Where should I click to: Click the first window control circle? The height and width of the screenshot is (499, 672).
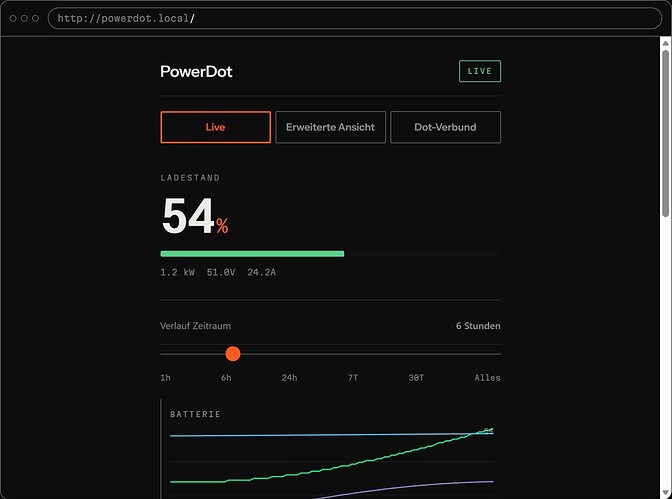(x=13, y=18)
